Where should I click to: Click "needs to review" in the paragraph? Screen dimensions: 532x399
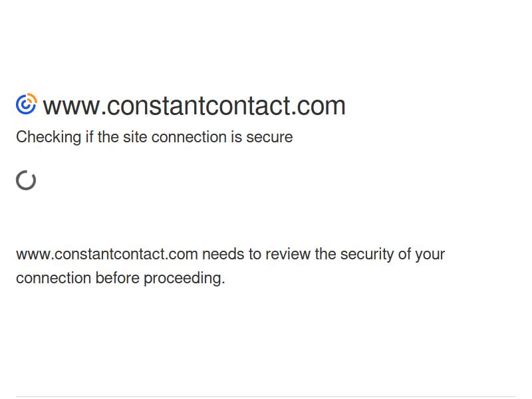click(256, 254)
